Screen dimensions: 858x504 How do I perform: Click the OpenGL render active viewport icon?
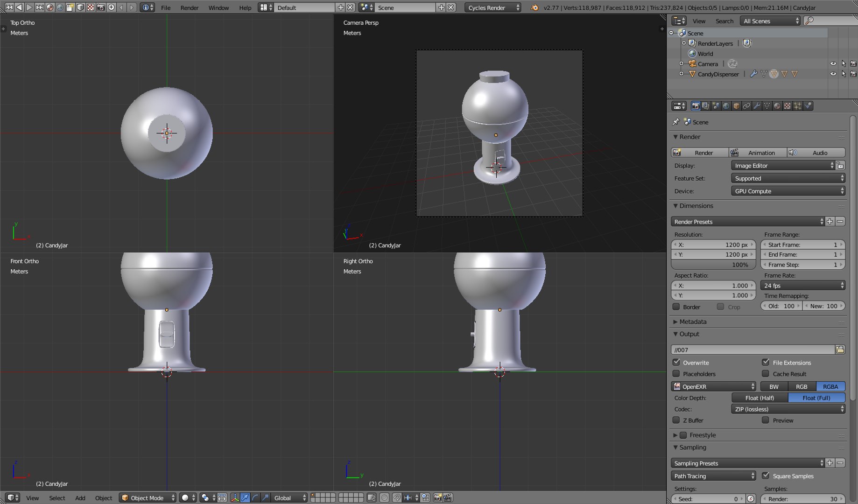(x=437, y=498)
